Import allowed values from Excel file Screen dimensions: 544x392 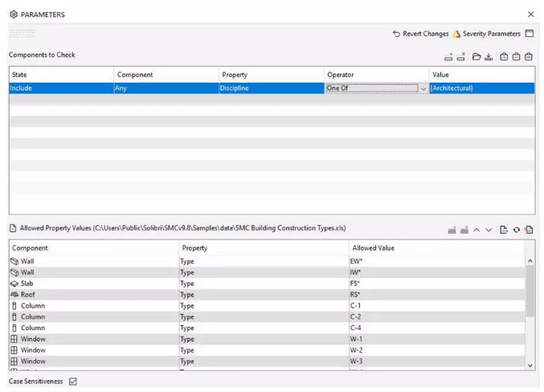[529, 230]
